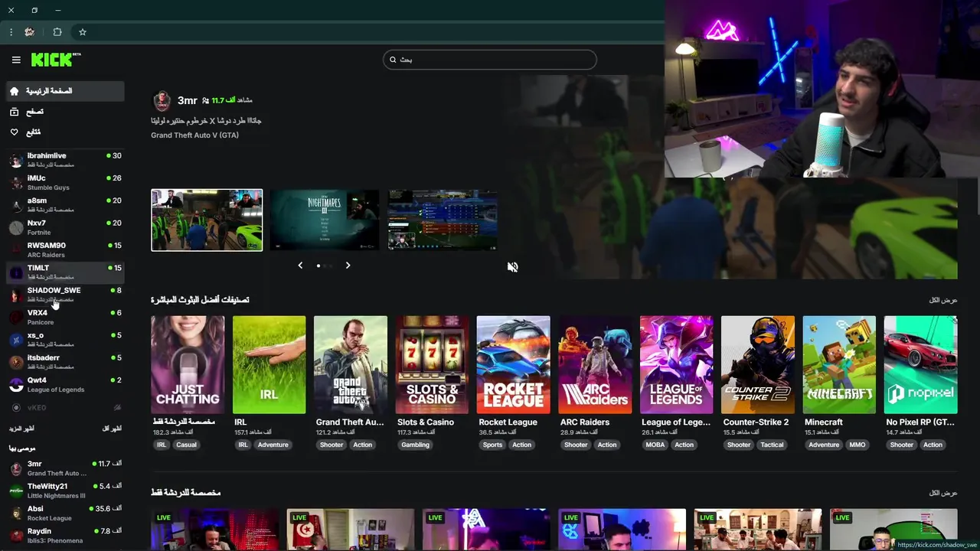Open a8sm channel in the sidebar

[x=65, y=205]
